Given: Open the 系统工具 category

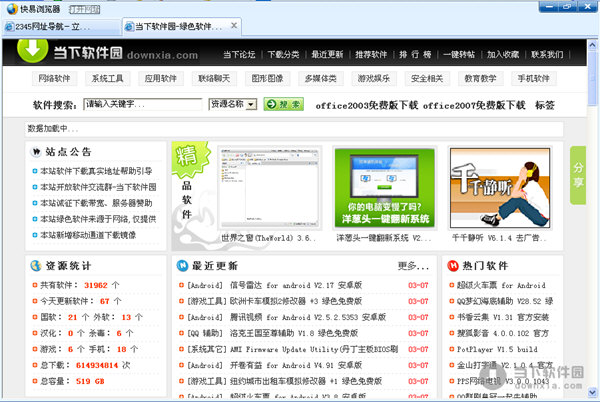Looking at the screenshot, I should coord(108,78).
